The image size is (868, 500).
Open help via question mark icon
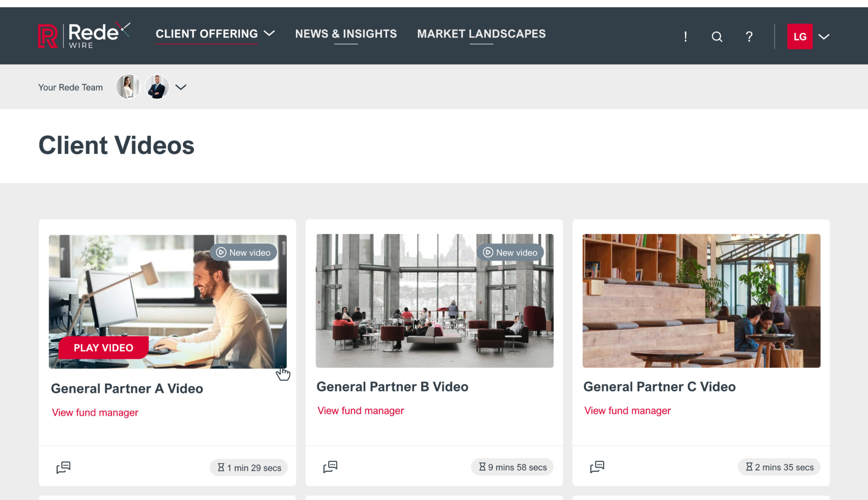pyautogui.click(x=749, y=36)
